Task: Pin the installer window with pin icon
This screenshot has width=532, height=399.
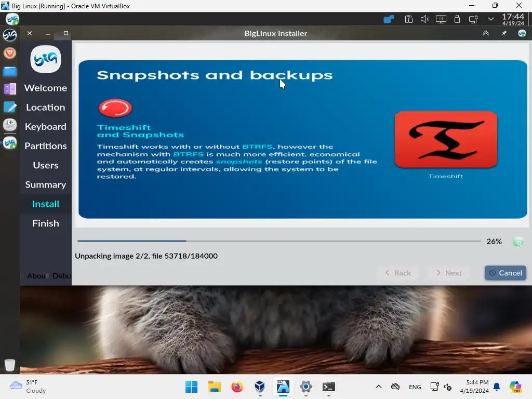Action: tap(504, 33)
